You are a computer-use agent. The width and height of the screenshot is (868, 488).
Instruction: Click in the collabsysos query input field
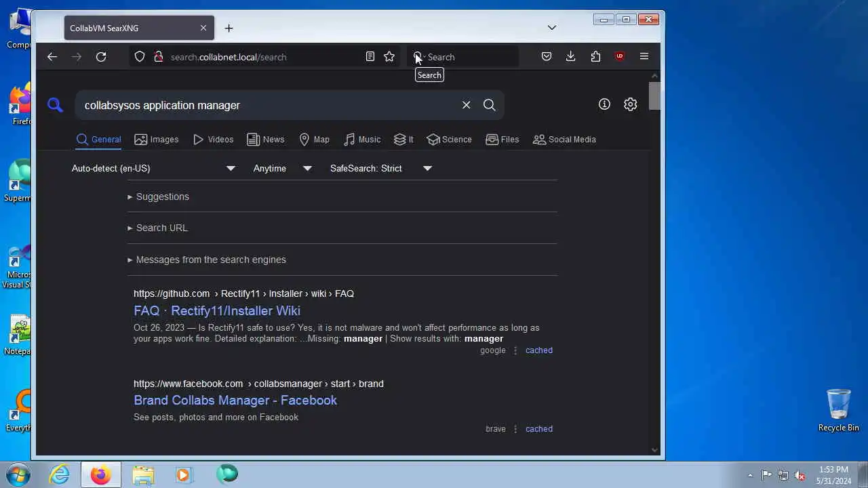[268, 105]
